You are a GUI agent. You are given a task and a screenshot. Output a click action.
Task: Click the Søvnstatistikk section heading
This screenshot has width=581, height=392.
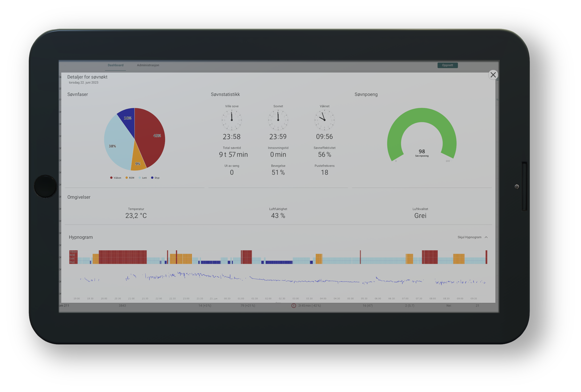coord(225,94)
